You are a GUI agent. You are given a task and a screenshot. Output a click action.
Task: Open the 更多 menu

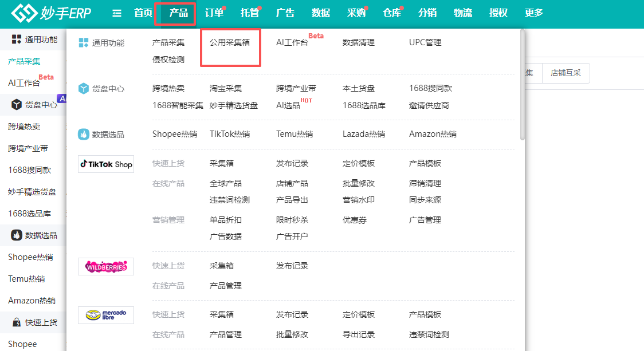click(533, 13)
